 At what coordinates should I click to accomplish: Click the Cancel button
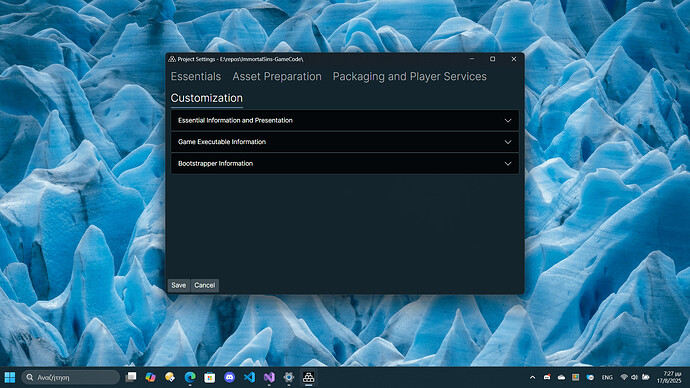(x=205, y=286)
